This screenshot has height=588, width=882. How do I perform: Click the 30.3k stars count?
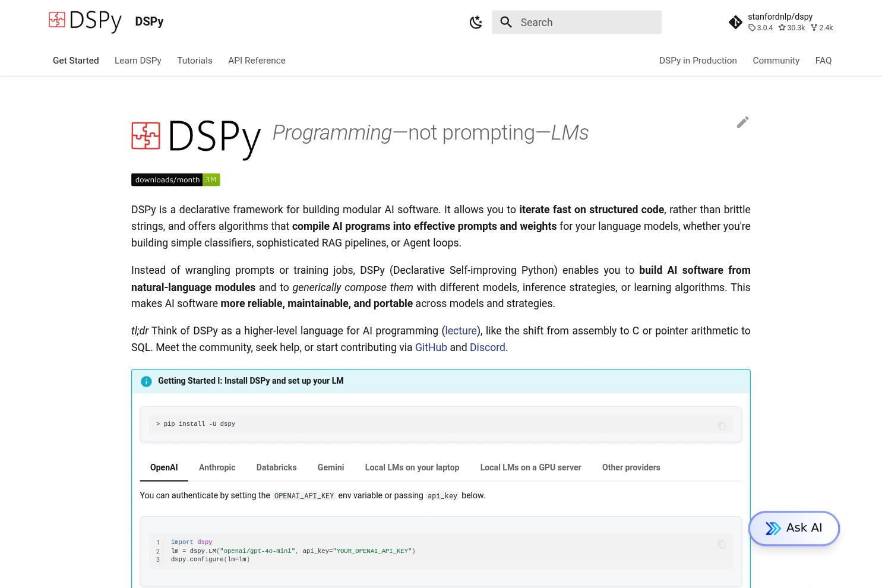(792, 28)
